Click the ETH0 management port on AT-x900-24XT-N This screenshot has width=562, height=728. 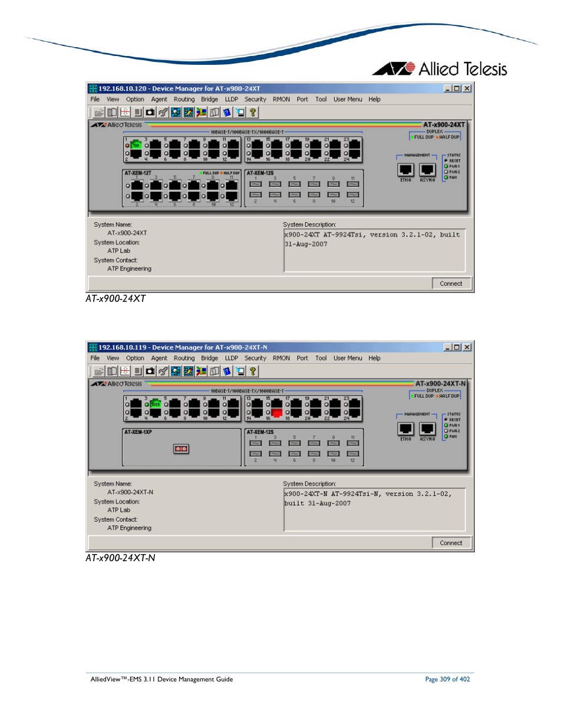point(405,429)
